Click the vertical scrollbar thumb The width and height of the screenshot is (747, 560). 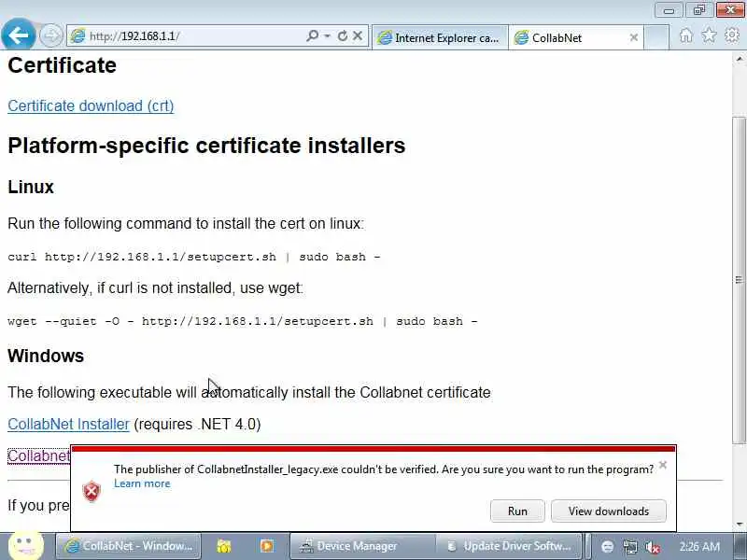[740, 280]
